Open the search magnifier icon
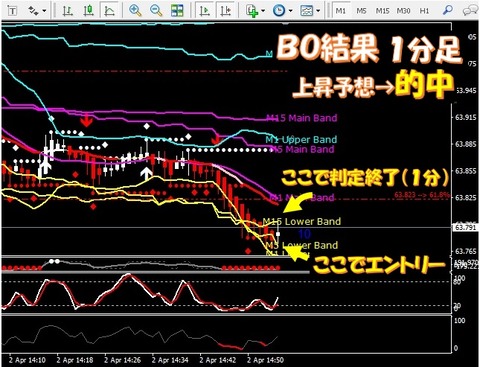 click(x=448, y=11)
